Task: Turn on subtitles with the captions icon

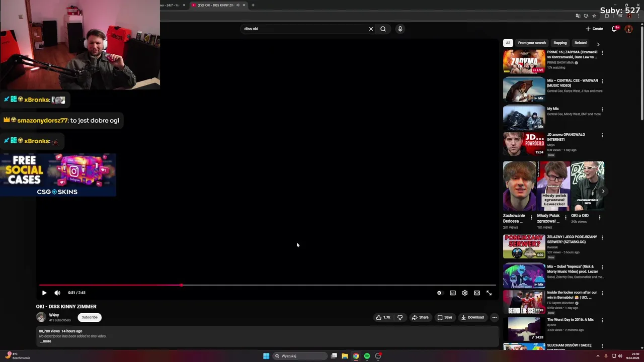Action: click(453, 293)
